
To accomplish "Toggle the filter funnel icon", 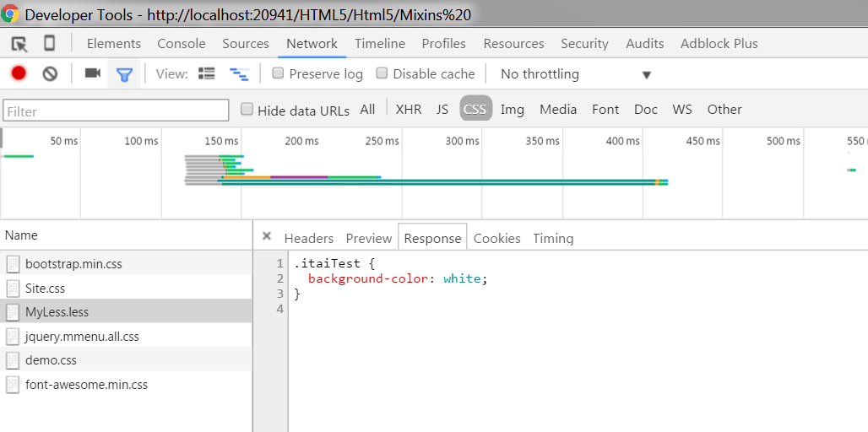I will (124, 74).
